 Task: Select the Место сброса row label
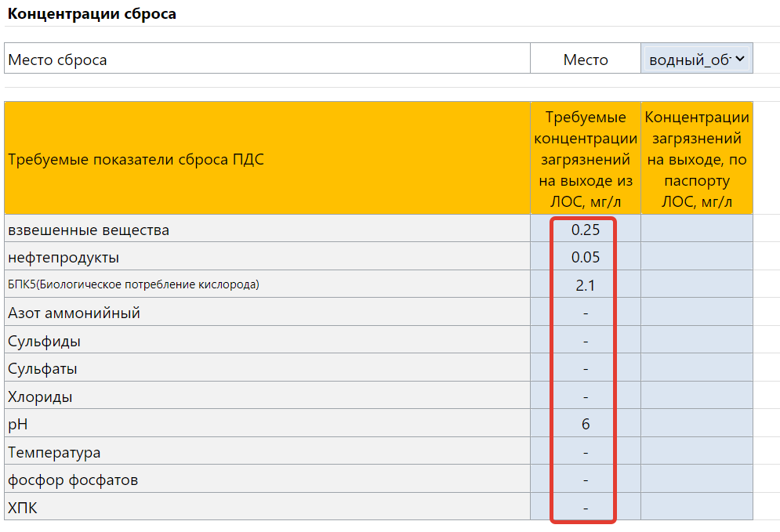57,60
